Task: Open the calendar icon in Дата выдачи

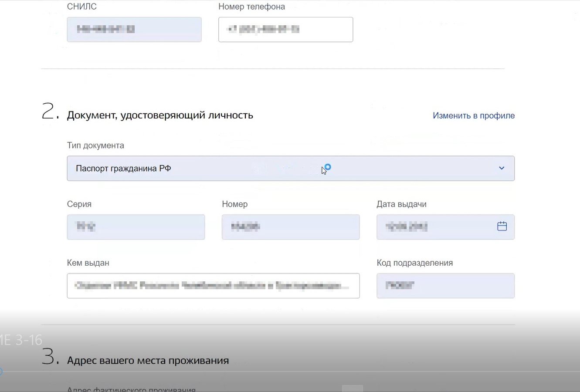Action: pos(502,226)
